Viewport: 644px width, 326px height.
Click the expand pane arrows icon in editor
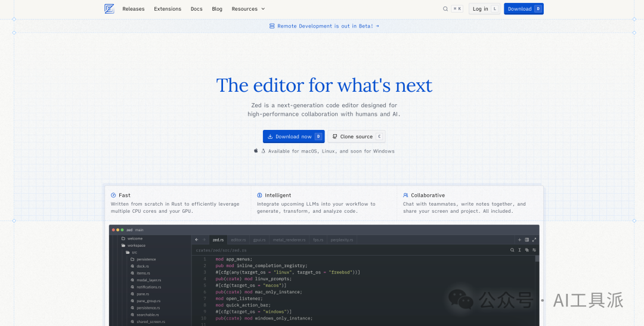534,240
